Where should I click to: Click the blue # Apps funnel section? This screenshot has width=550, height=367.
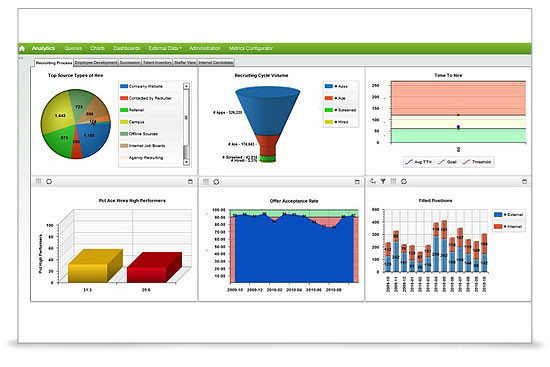tap(267, 111)
